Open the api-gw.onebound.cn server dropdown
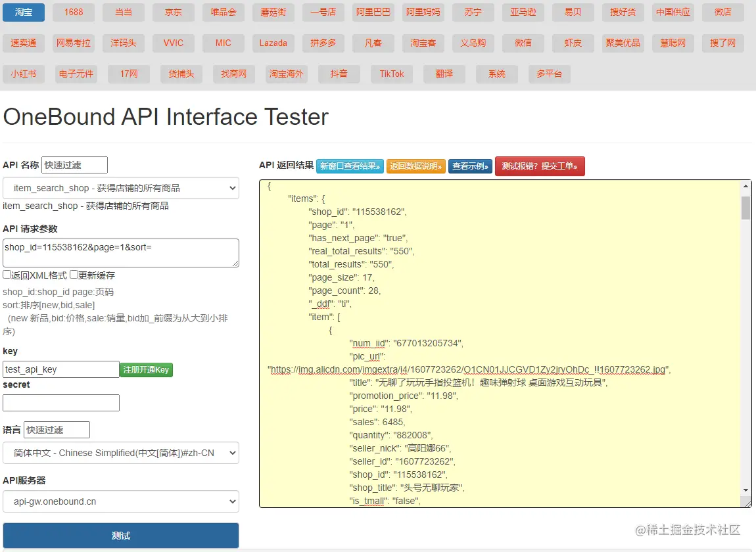This screenshot has width=756, height=552. 121,501
